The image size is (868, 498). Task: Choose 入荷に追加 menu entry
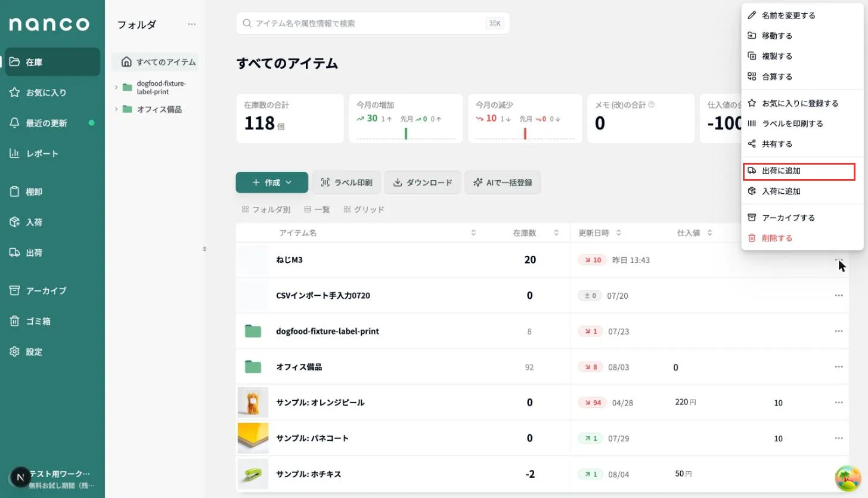(x=802, y=191)
